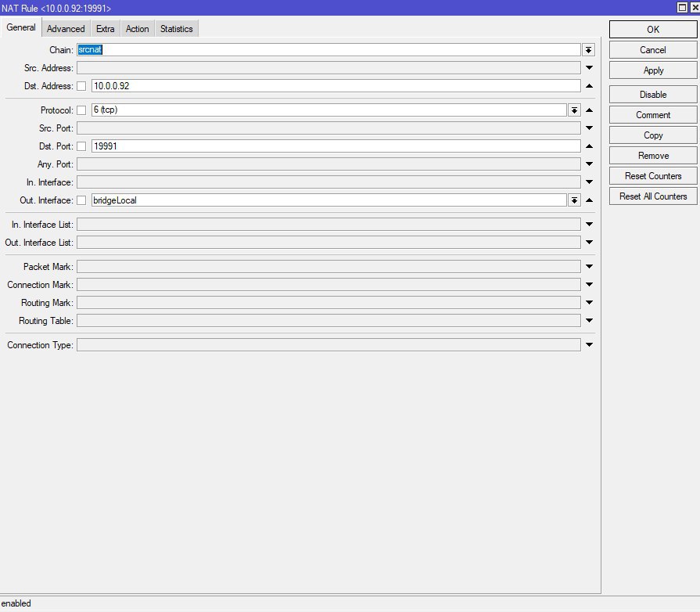Expand the Connection Mark field
Viewport: 700px width, 612px height.
point(589,285)
